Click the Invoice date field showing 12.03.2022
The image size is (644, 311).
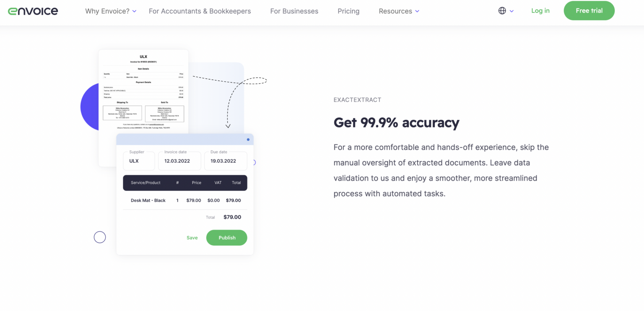179,161
